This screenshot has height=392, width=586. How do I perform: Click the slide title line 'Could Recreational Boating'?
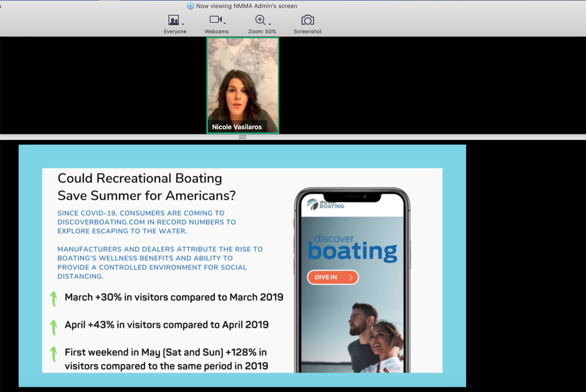[140, 178]
